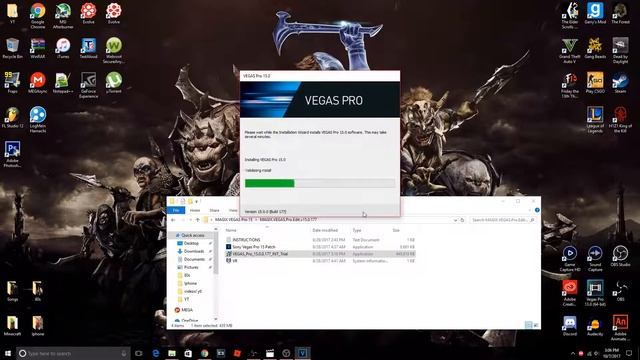Open The Forest desktop shortcut
The width and height of the screenshot is (640, 360).
620,13
